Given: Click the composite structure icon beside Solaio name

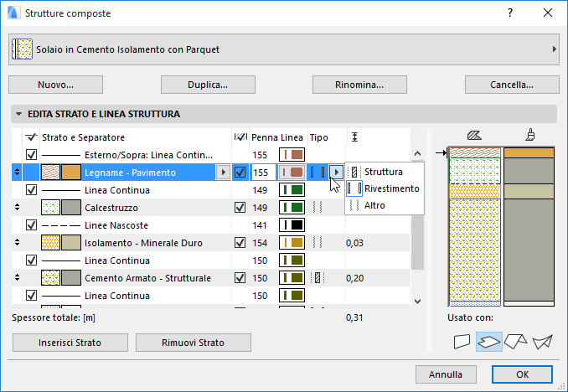Looking at the screenshot, I should [x=22, y=49].
